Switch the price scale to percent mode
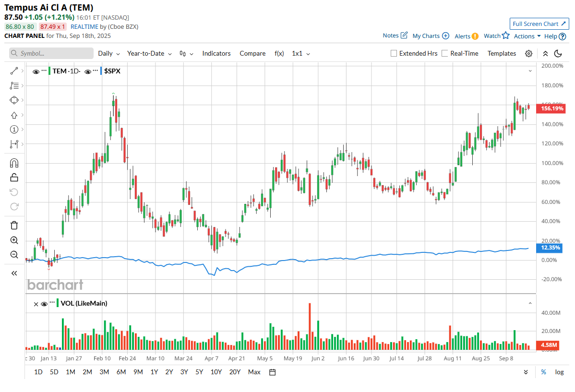575x392 pixels. click(x=543, y=372)
